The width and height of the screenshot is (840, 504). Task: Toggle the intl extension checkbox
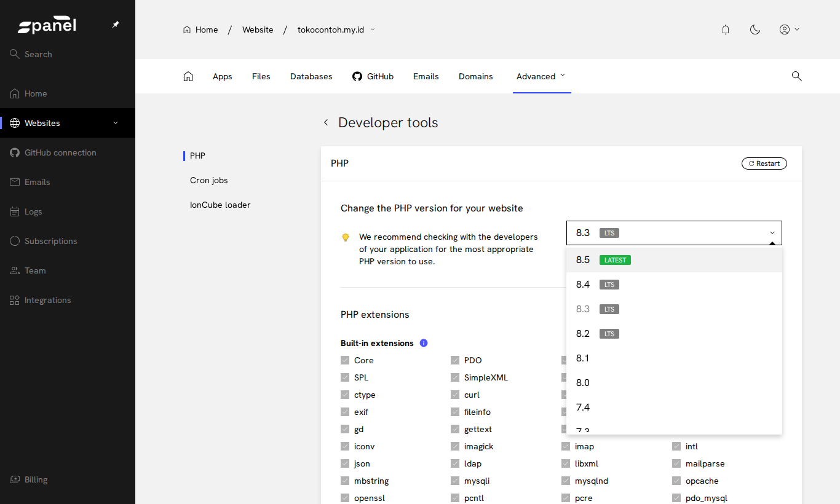676,446
